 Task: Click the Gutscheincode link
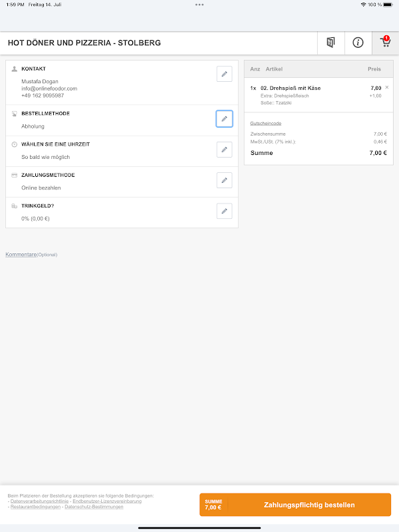[x=265, y=123]
